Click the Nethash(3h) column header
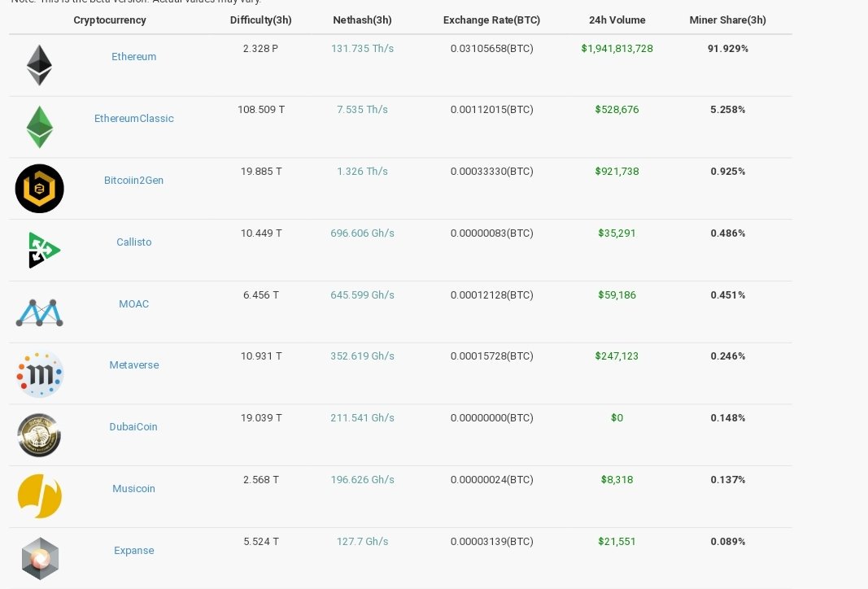 pyautogui.click(x=363, y=20)
